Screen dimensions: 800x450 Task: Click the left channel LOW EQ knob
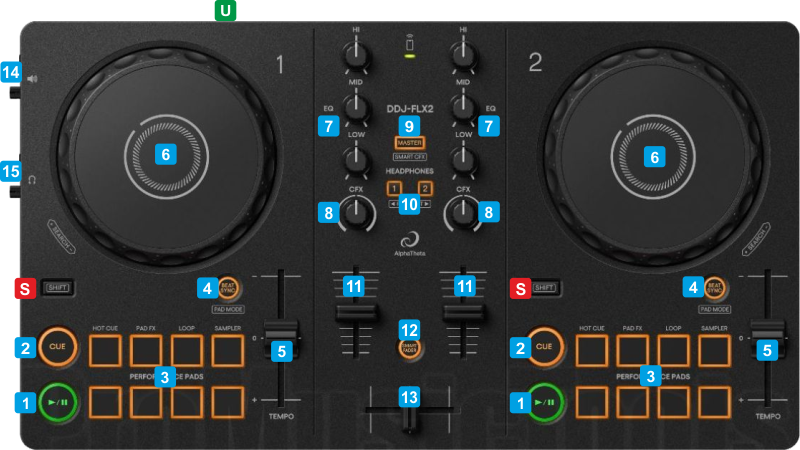point(354,158)
